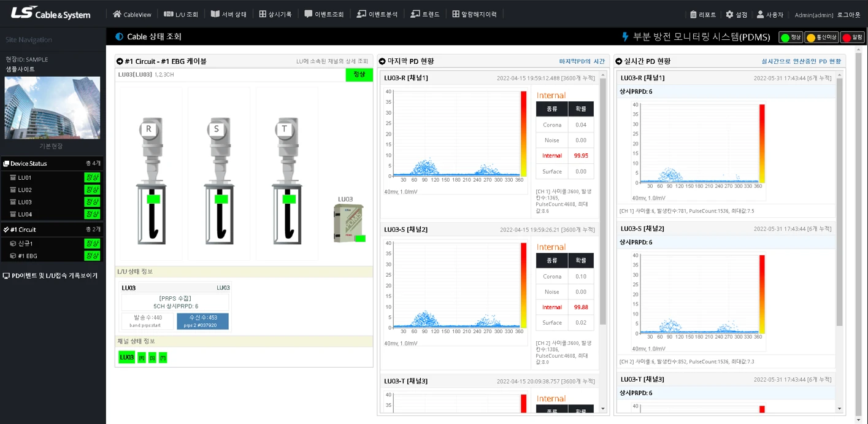The width and height of the screenshot is (868, 424).
Task: Click the CableView house icon
Action: pyautogui.click(x=117, y=14)
